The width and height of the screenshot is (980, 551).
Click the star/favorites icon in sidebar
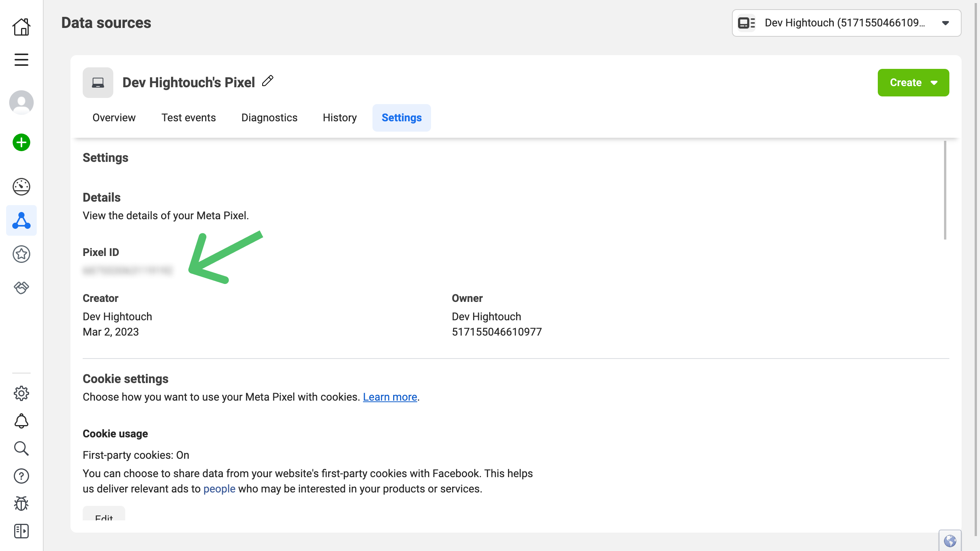(x=21, y=254)
